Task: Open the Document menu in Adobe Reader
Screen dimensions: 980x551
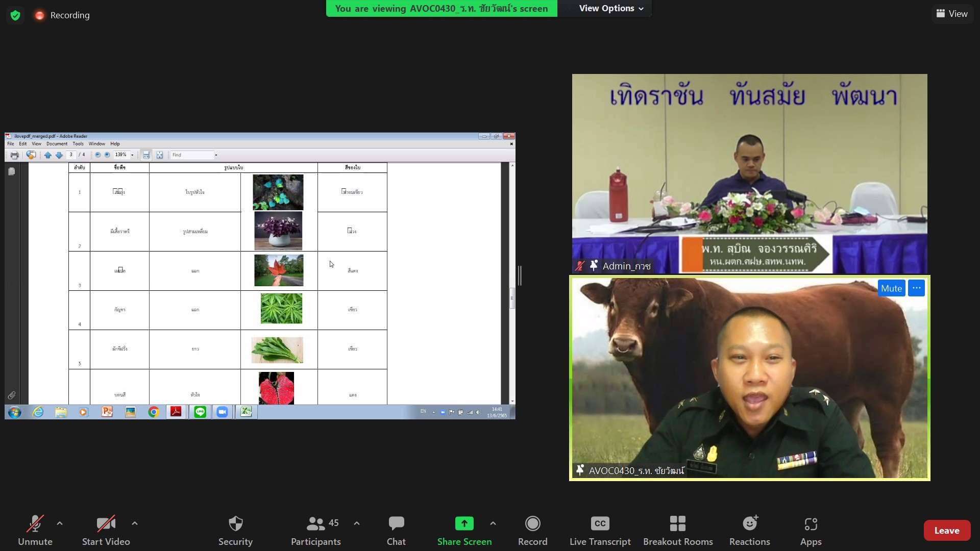Action: [x=57, y=144]
